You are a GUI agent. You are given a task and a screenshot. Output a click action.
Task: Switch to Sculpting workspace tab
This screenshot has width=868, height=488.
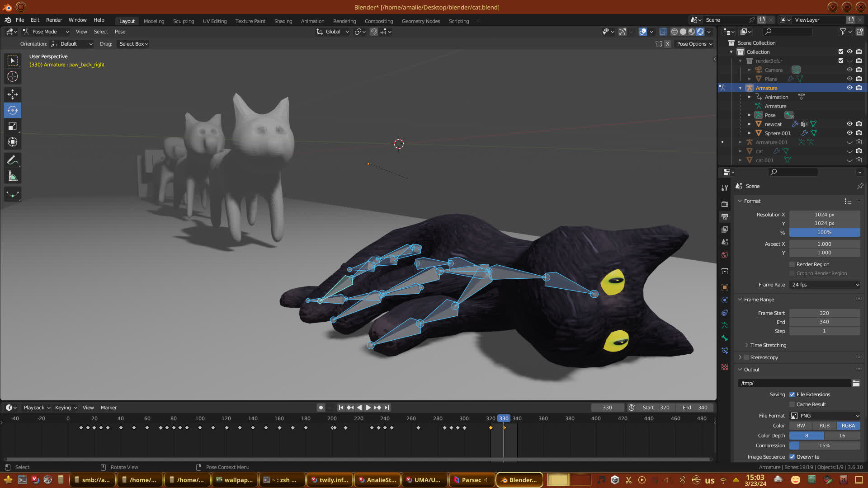click(183, 21)
